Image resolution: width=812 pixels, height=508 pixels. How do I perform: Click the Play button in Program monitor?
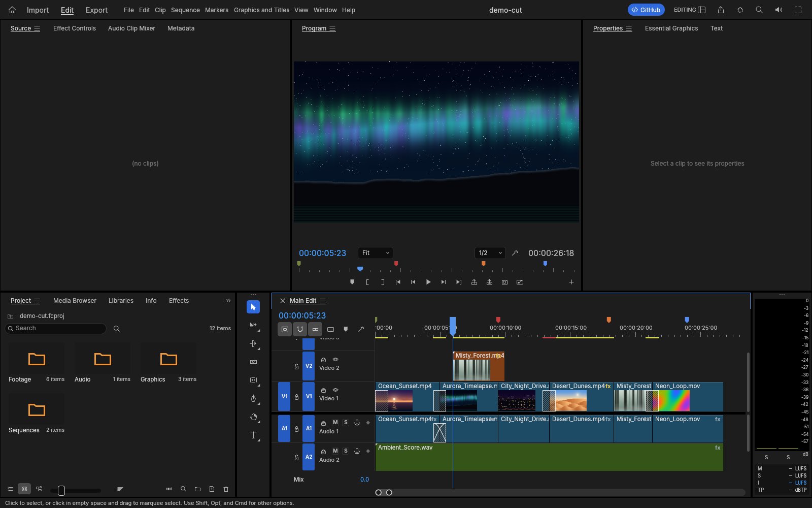(428, 282)
